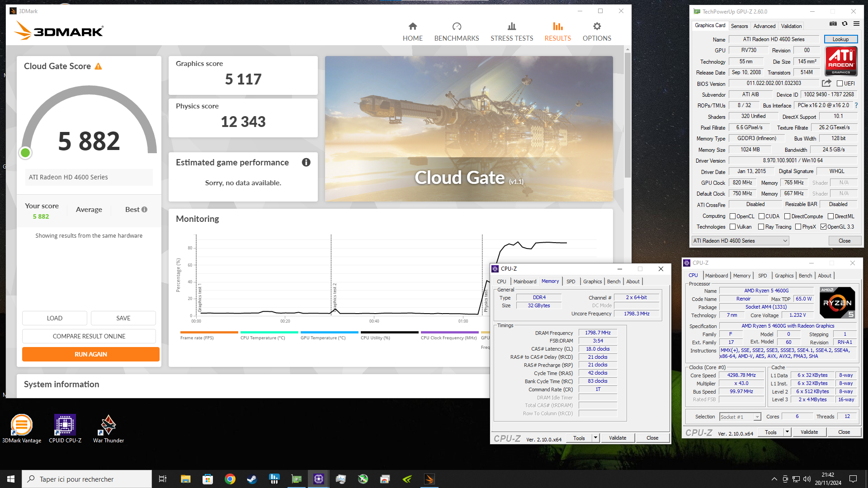Open the GPU selection dropdown in GPU-Z
Screen dimensions: 868x488
(741, 241)
